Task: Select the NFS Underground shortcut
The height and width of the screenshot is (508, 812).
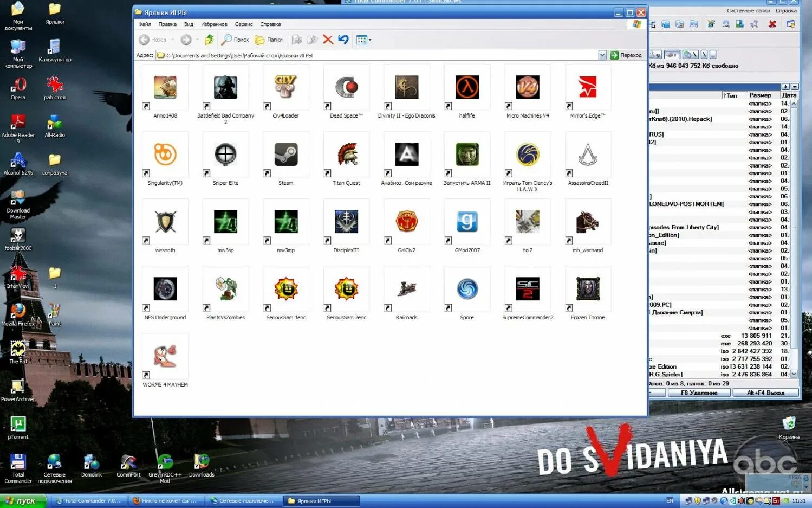Action: tap(165, 289)
